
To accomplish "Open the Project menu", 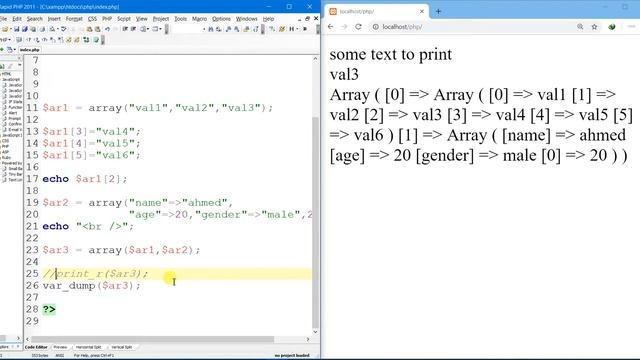I will tap(161, 19).
